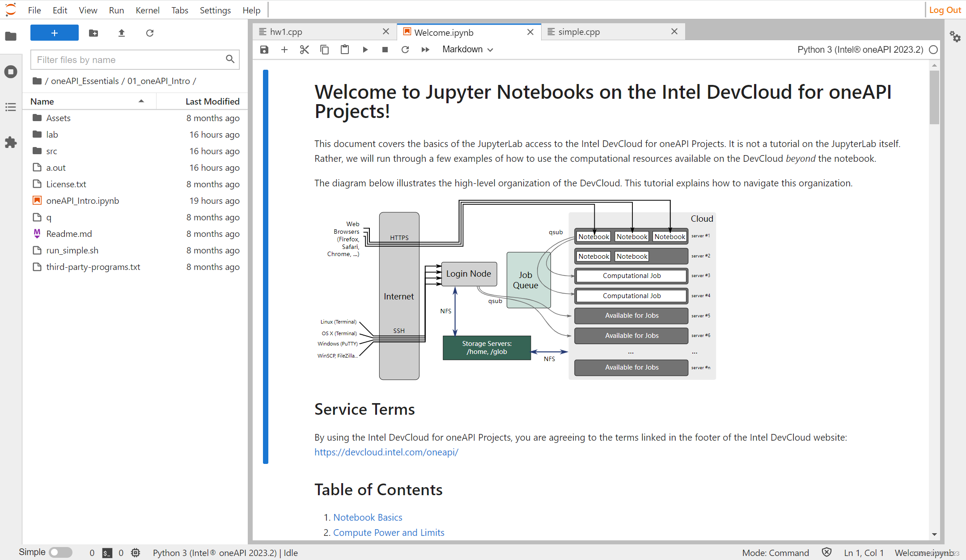966x560 pixels.
Task: Sort files by Name column arrow
Action: coord(141,101)
